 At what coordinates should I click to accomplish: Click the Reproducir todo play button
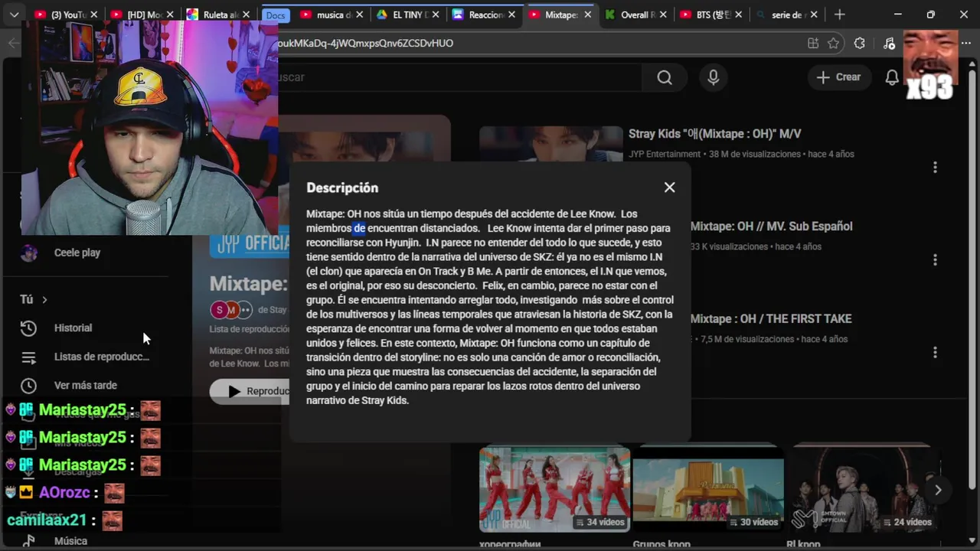point(250,391)
